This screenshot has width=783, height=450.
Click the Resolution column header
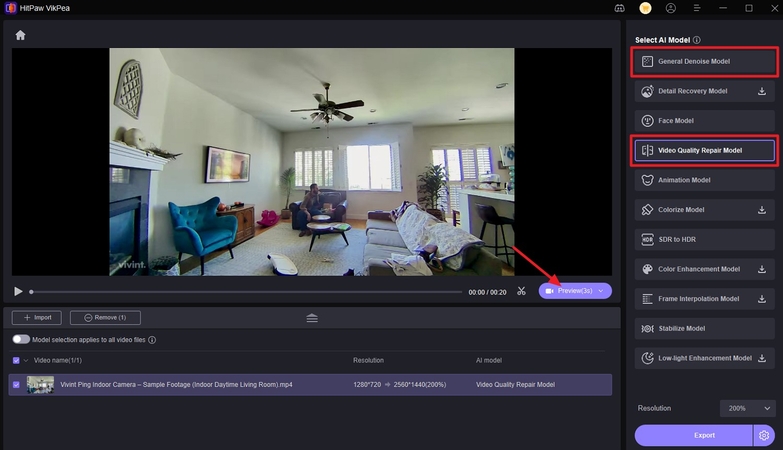[368, 360]
